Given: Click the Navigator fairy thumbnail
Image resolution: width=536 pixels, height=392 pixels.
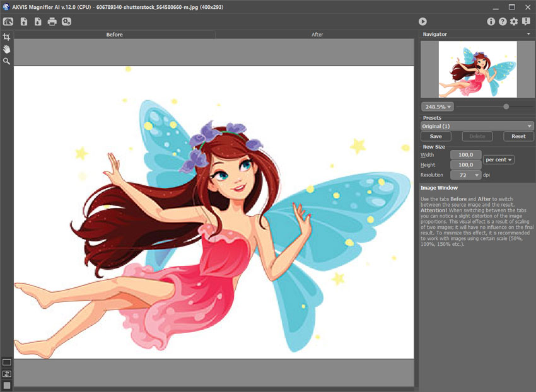Looking at the screenshot, I should coord(477,69).
